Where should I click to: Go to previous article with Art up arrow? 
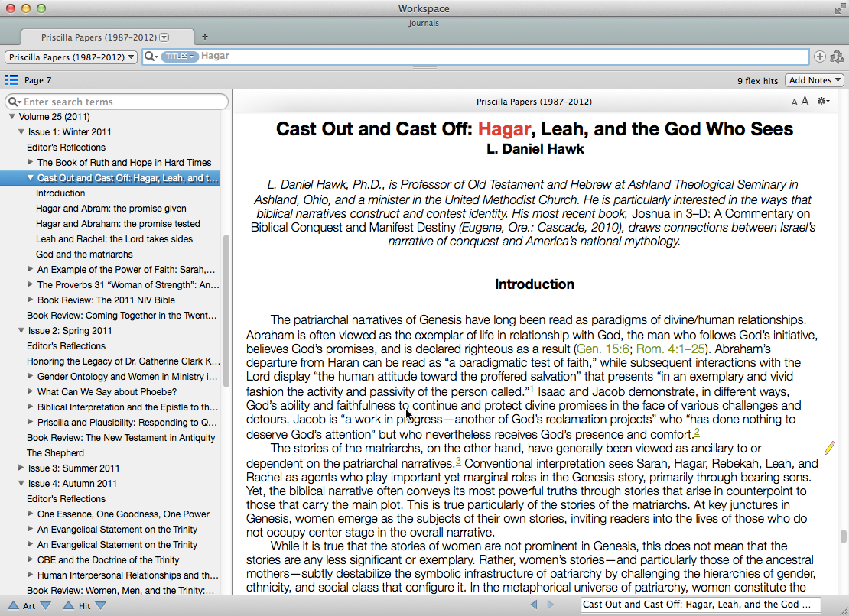(x=13, y=606)
